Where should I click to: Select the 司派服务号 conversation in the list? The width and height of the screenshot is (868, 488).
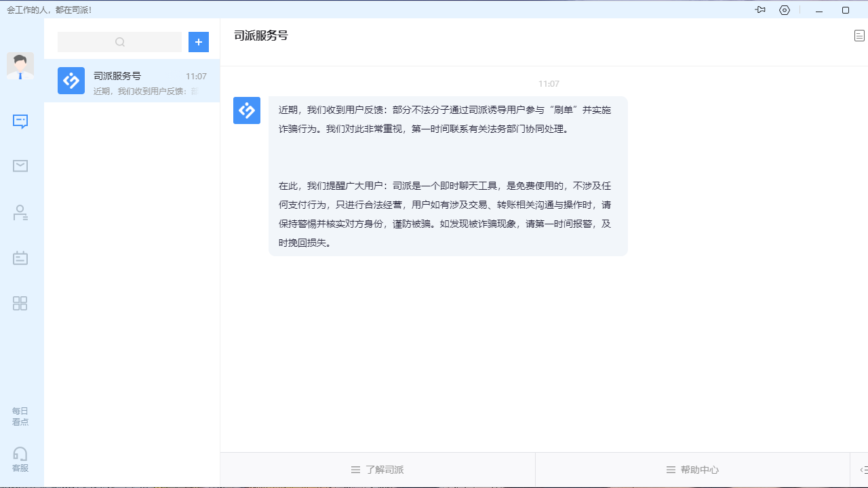(x=132, y=81)
